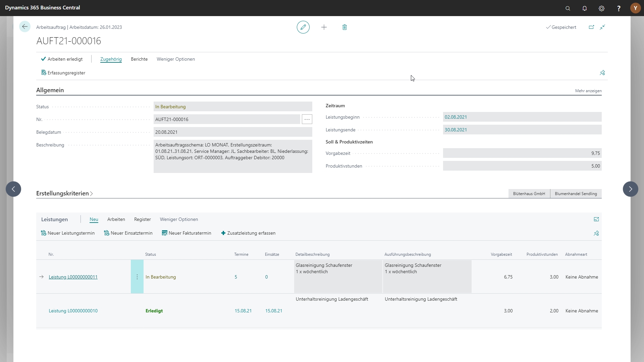Open link Leistung L00000000010

(73, 311)
